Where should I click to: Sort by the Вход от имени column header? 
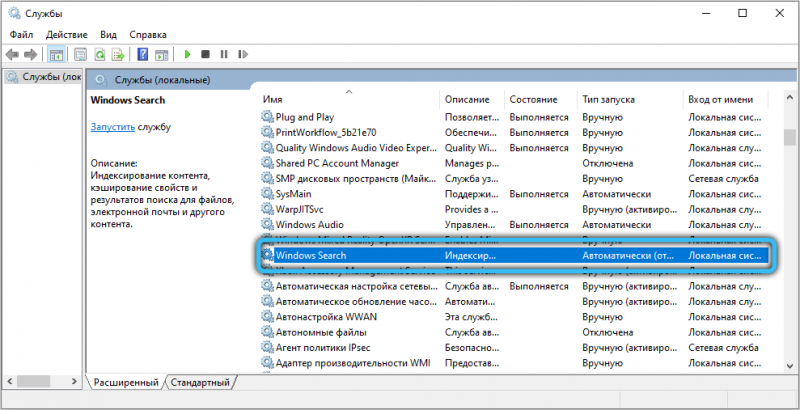[720, 99]
